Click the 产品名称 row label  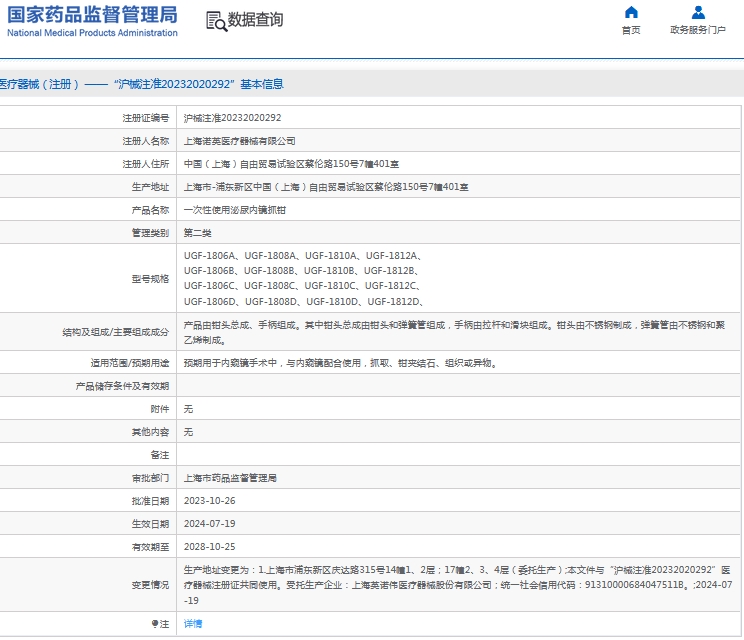[150, 210]
